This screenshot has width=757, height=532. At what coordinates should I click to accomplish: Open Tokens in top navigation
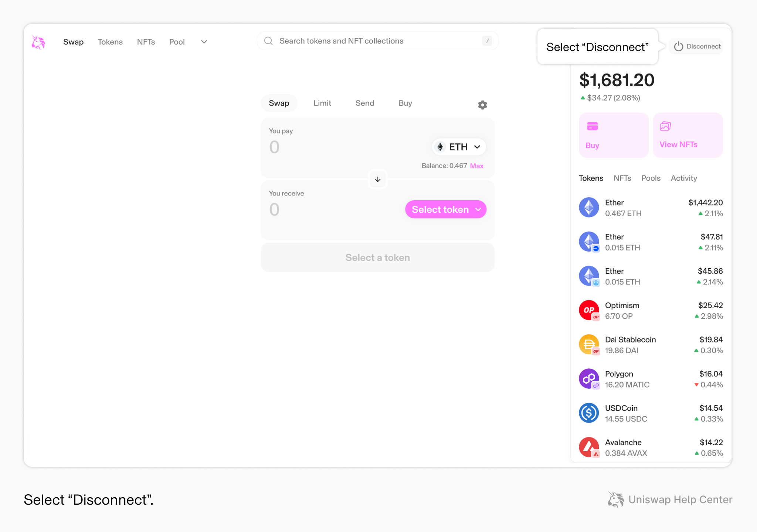pyautogui.click(x=110, y=42)
